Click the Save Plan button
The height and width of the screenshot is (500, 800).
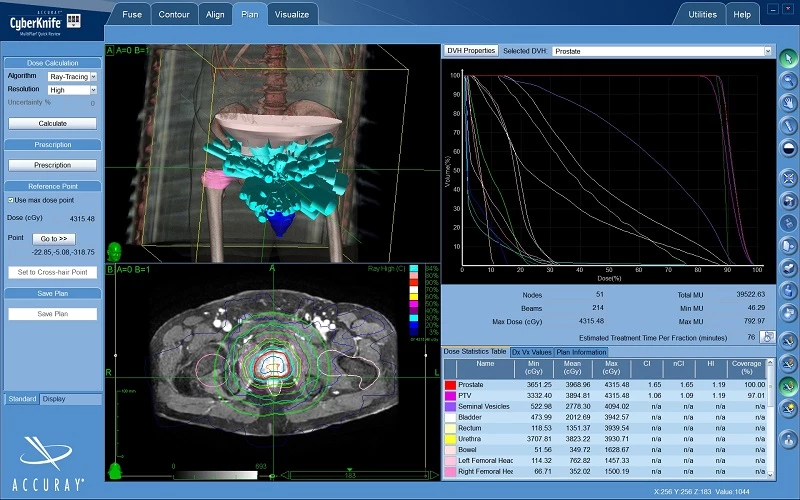[x=53, y=314]
